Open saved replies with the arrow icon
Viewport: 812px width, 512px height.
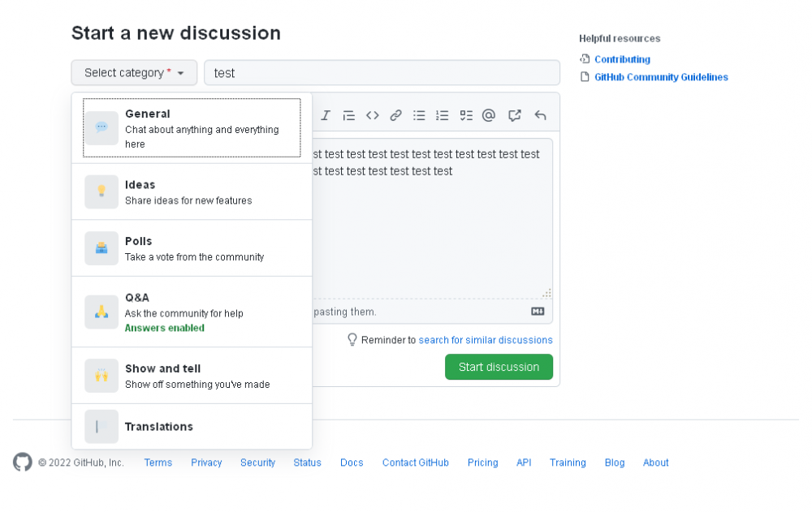[x=540, y=115]
